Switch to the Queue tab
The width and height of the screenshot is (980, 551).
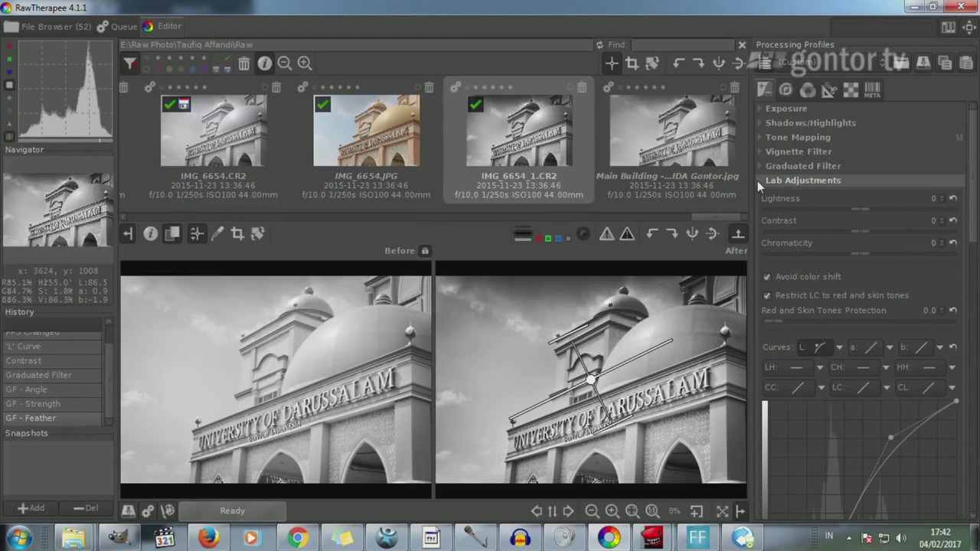pyautogui.click(x=118, y=26)
